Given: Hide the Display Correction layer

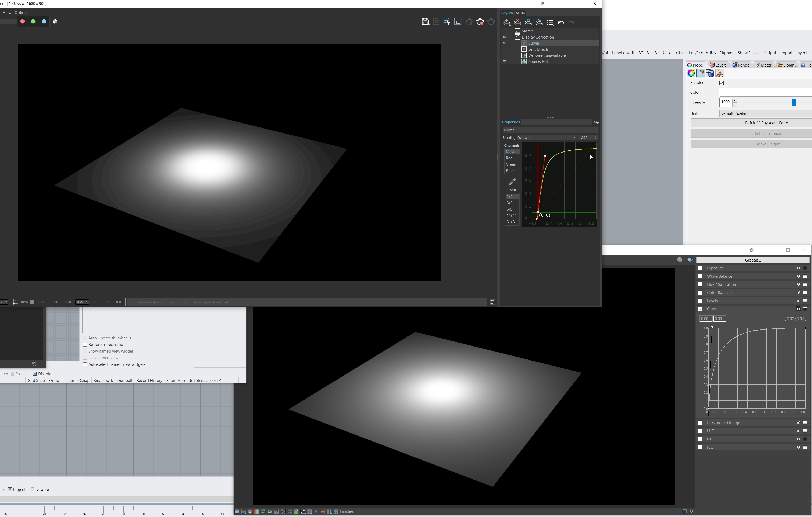Looking at the screenshot, I should [x=505, y=37].
